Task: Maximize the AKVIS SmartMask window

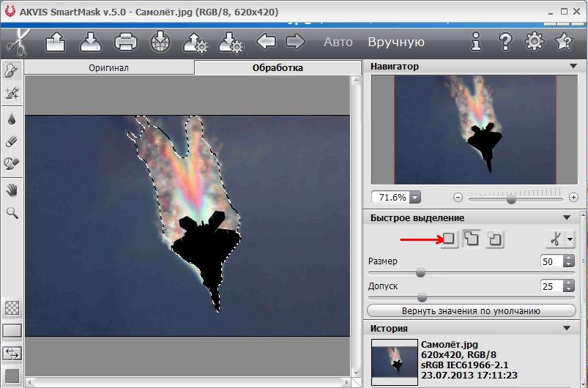Action: [564, 12]
